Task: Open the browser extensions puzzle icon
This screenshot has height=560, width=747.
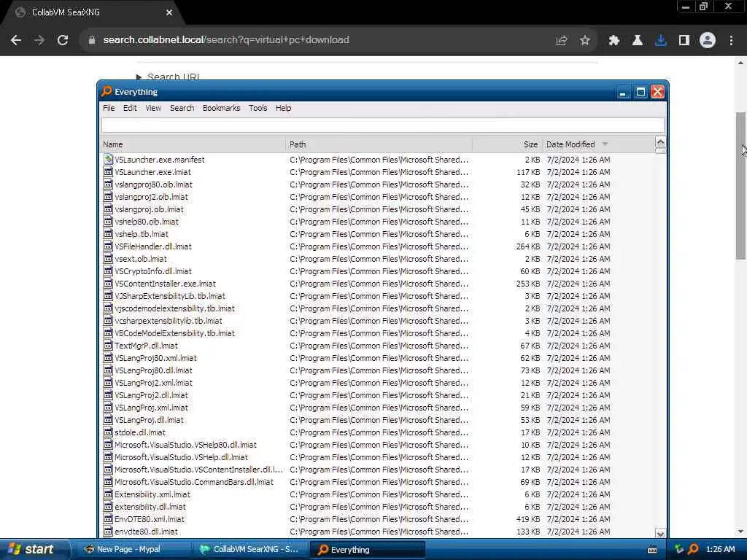Action: [x=614, y=41]
